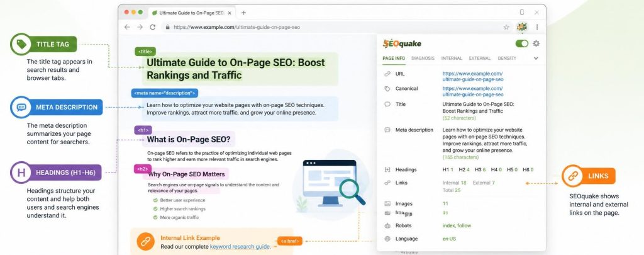
Task: Click the purple HEADINGS (H1-H6) label icon
Action: tap(21, 173)
